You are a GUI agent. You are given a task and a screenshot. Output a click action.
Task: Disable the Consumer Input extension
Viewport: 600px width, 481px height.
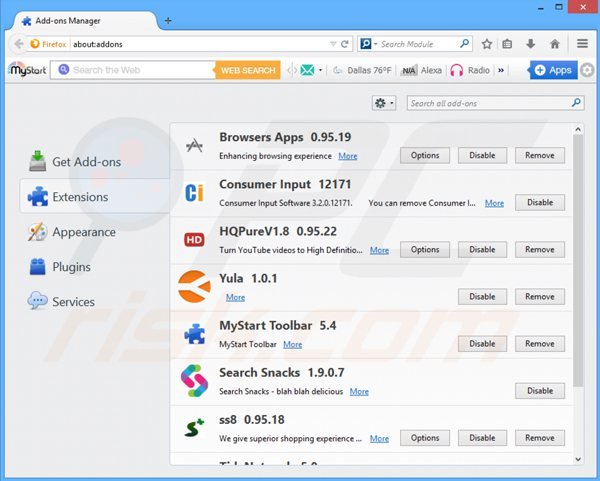pyautogui.click(x=540, y=202)
